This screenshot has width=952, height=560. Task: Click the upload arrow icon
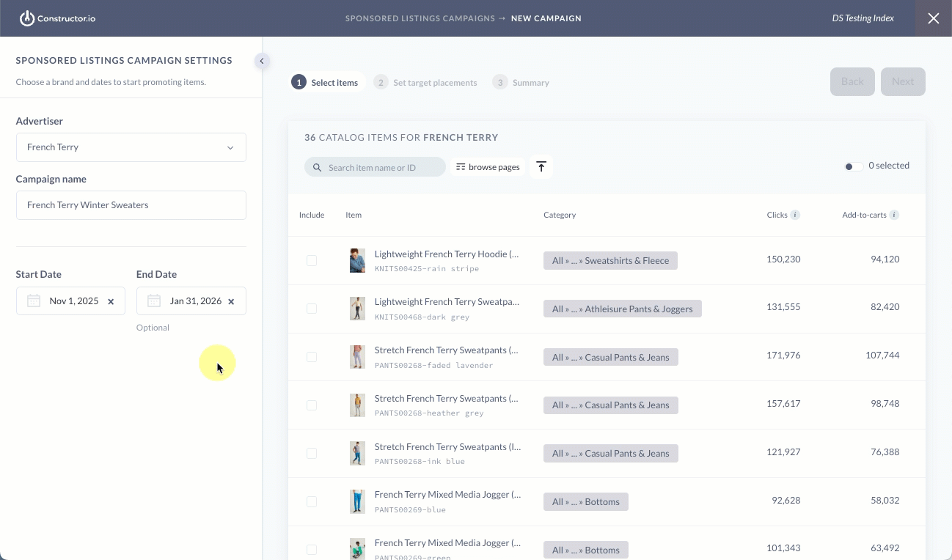[541, 167]
